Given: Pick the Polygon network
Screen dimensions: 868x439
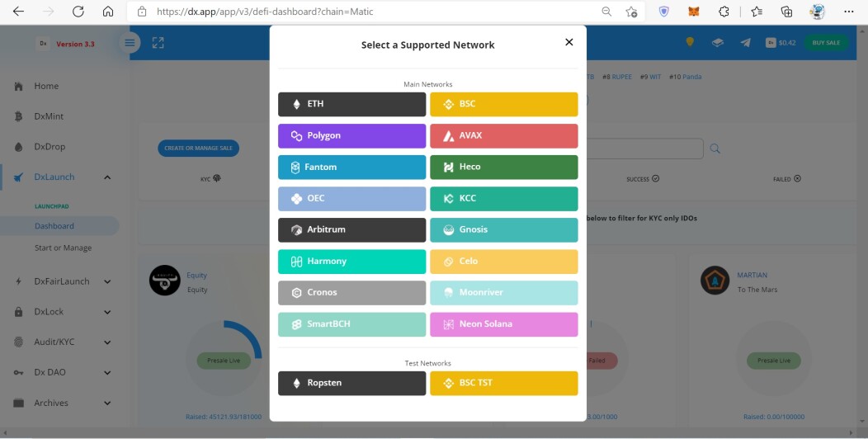Looking at the screenshot, I should 352,135.
